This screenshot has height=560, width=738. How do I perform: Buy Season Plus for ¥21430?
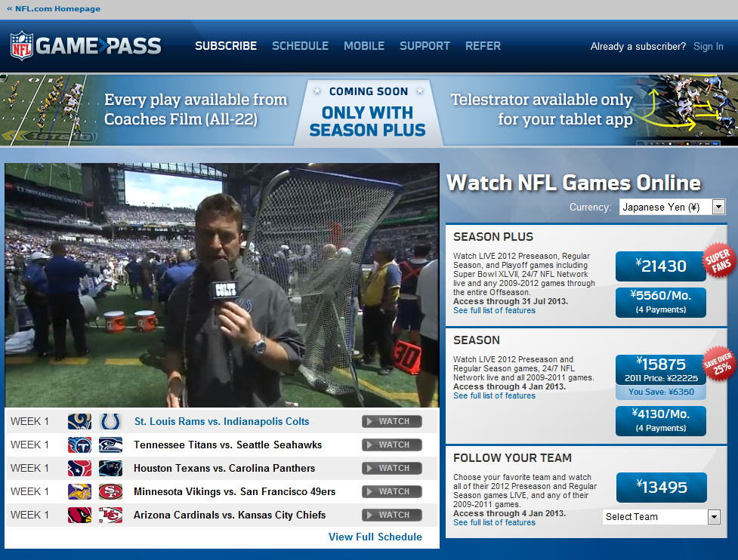(661, 266)
